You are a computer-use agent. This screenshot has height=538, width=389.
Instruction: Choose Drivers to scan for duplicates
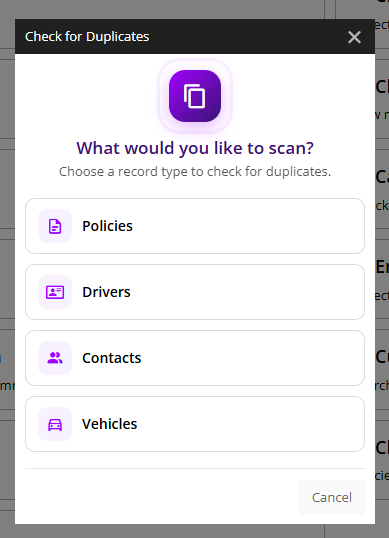point(195,292)
